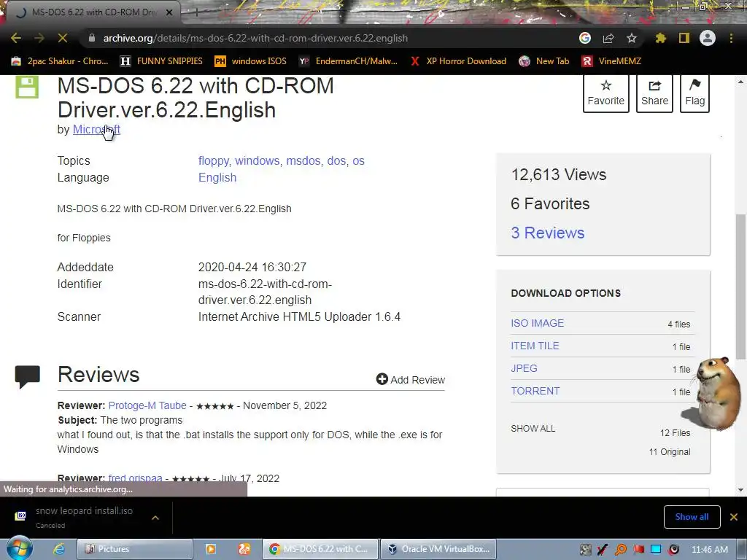Click the padlock site info icon
This screenshot has height=560, width=747.
coord(92,38)
